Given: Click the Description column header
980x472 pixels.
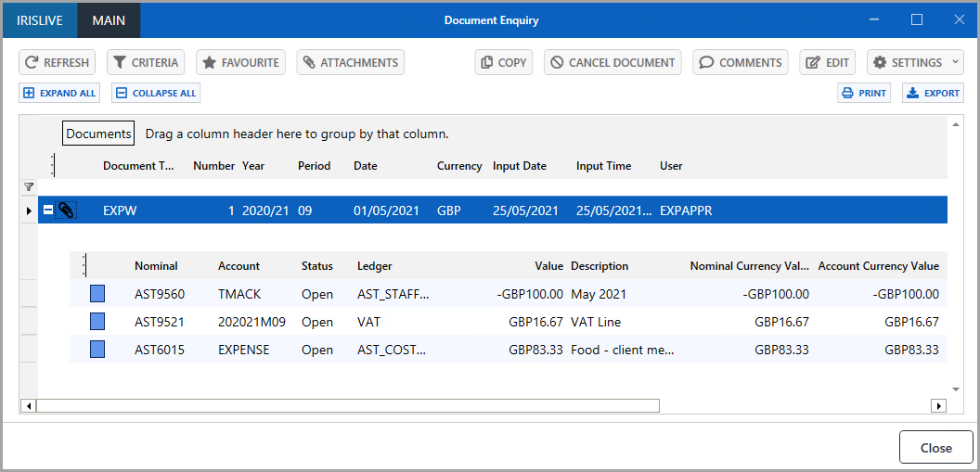Looking at the screenshot, I should coord(600,266).
